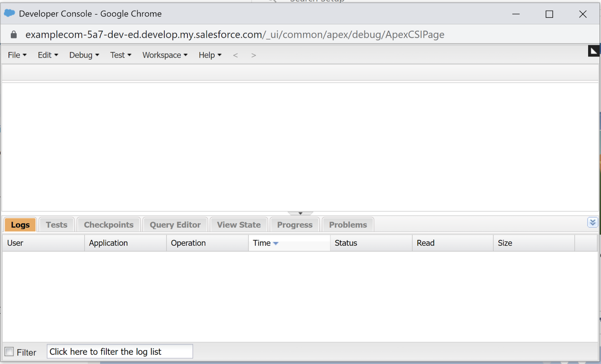Image resolution: width=601 pixels, height=364 pixels.
Task: Open the Debug menu
Action: point(84,55)
